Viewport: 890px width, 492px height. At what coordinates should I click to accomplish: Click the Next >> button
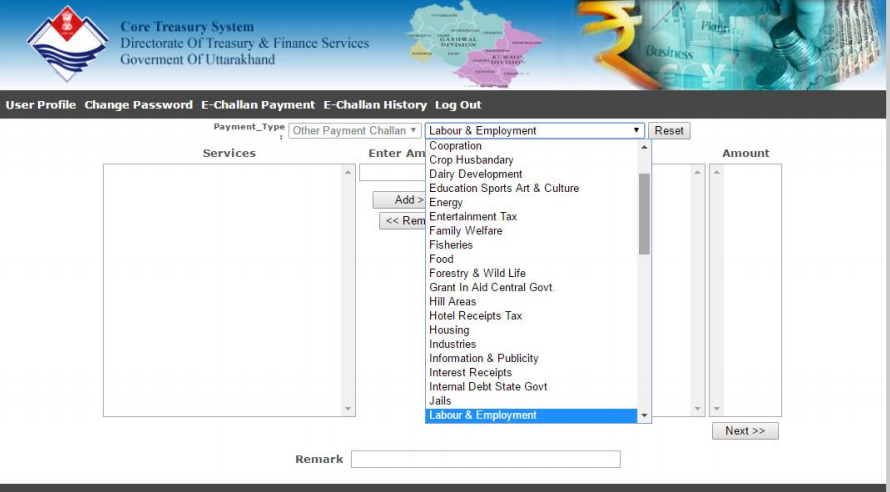pyautogui.click(x=745, y=431)
